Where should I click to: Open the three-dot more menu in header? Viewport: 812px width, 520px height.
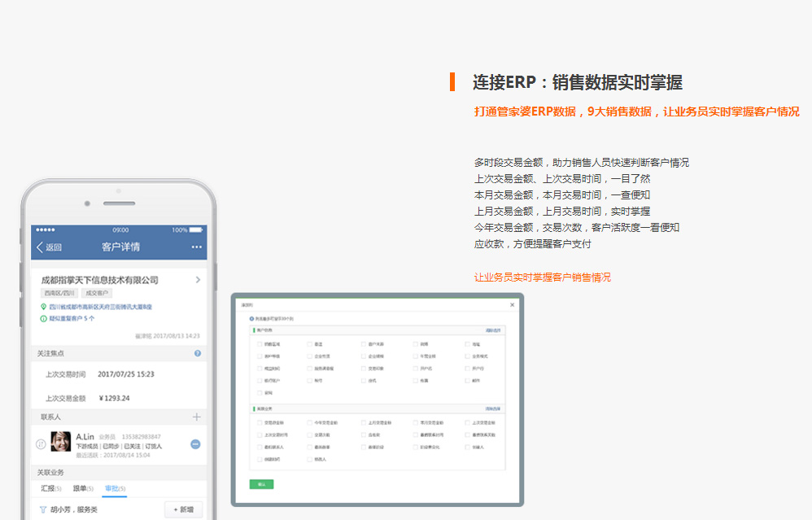coord(197,247)
